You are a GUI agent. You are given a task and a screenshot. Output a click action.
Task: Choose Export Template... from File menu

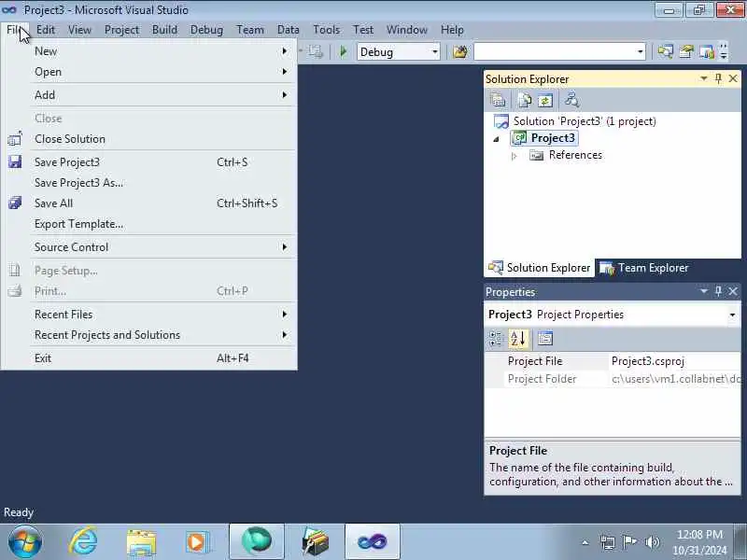coord(149,223)
